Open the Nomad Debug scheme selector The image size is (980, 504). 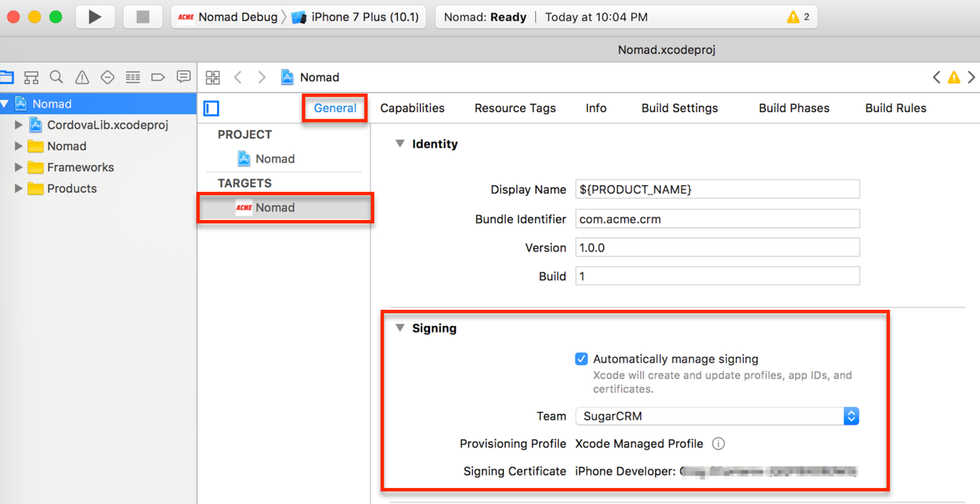click(x=228, y=17)
